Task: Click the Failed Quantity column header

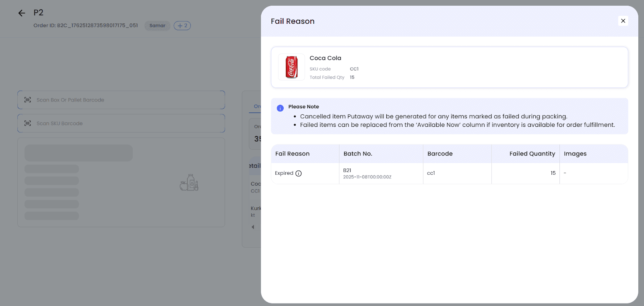Action: [x=532, y=154]
